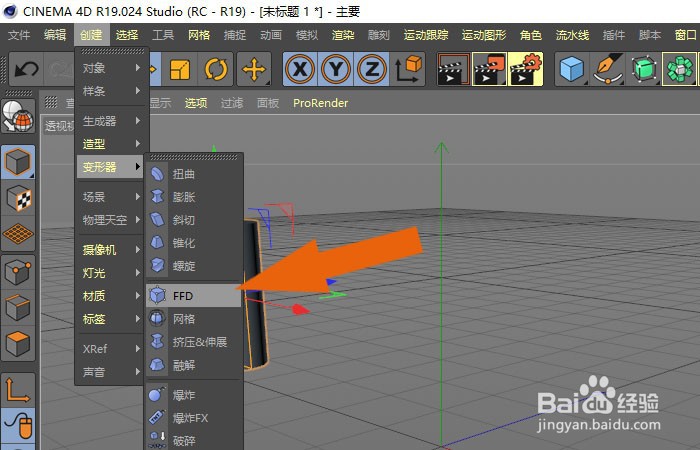This screenshot has width=700, height=450.
Task: Open Render Settings gear clapperboard icon
Action: pyautogui.click(x=525, y=69)
